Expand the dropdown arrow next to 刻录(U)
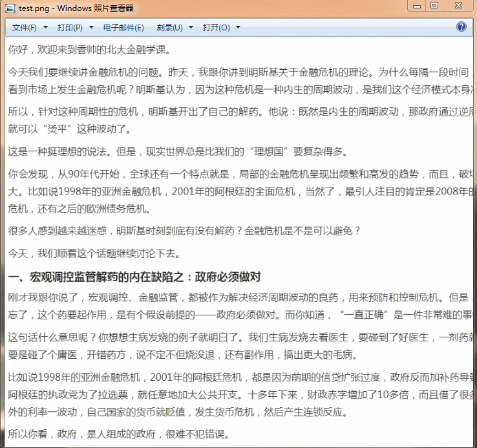This screenshot has width=477, height=448. 191,27
